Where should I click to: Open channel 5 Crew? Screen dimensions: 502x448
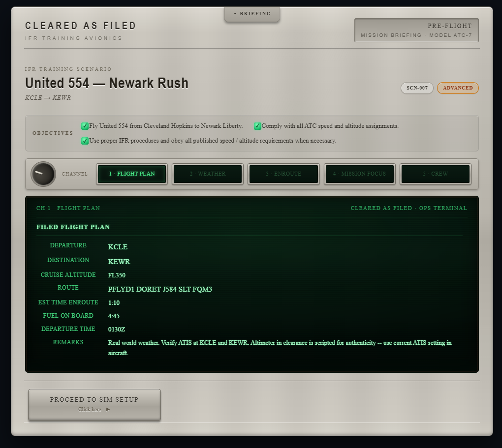[436, 174]
